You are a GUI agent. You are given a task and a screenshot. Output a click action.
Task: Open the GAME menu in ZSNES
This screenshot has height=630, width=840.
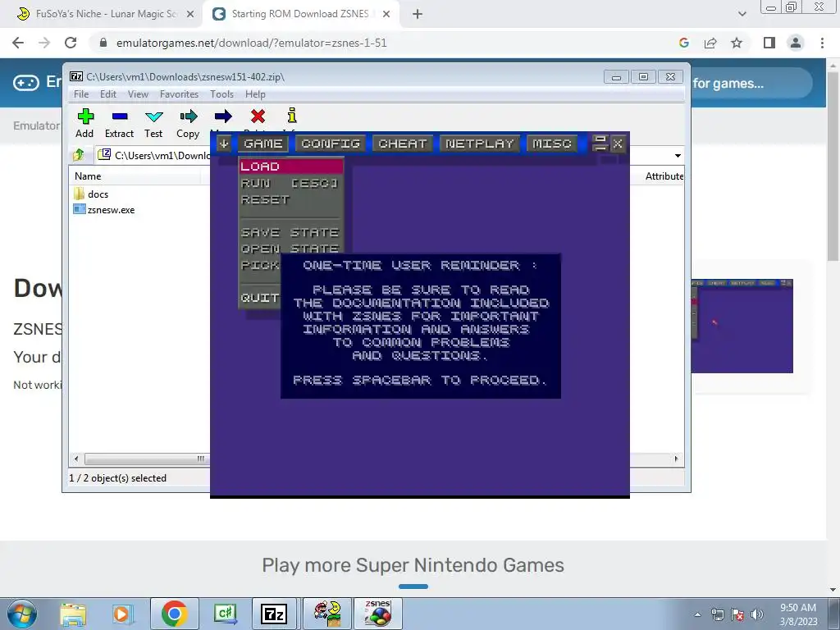pos(263,144)
